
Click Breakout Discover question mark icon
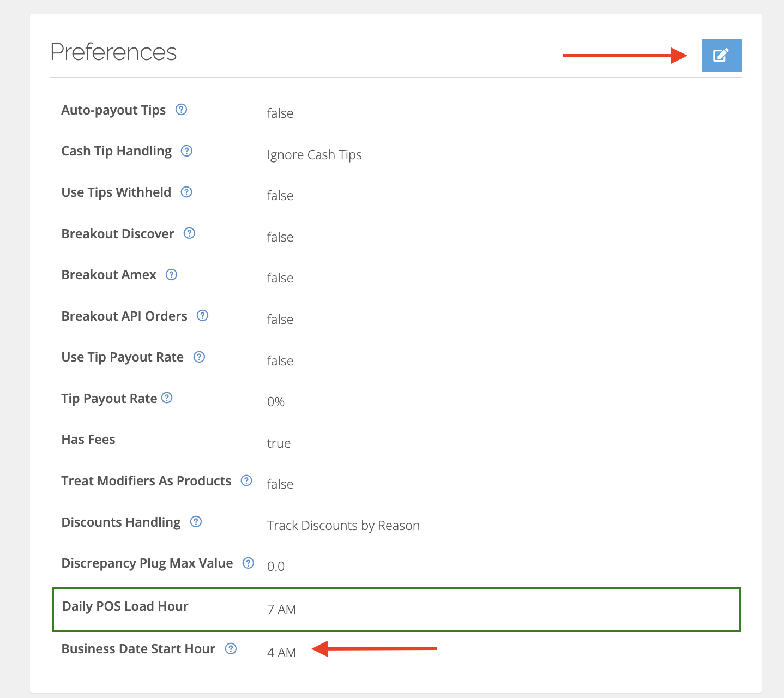point(189,233)
